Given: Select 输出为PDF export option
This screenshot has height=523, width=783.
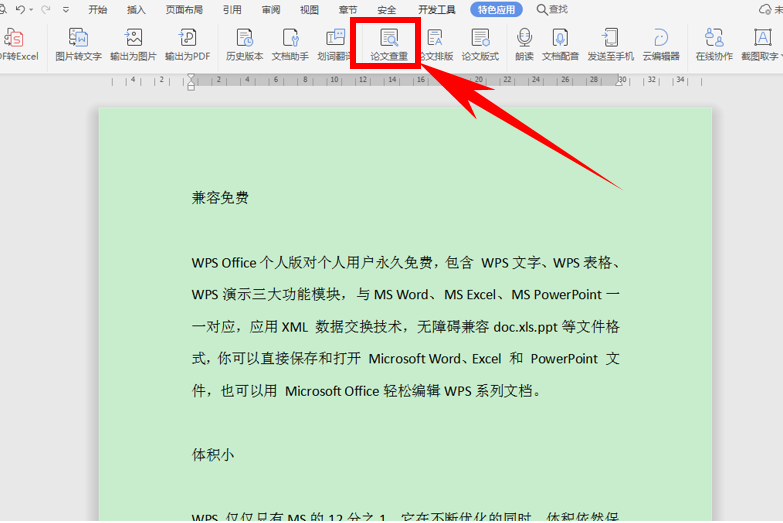Looking at the screenshot, I should 188,44.
